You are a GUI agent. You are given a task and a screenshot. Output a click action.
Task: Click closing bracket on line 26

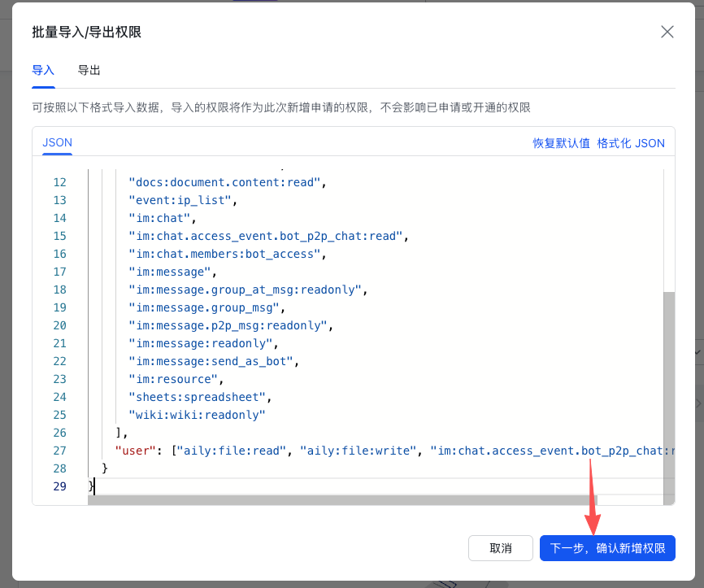(119, 433)
